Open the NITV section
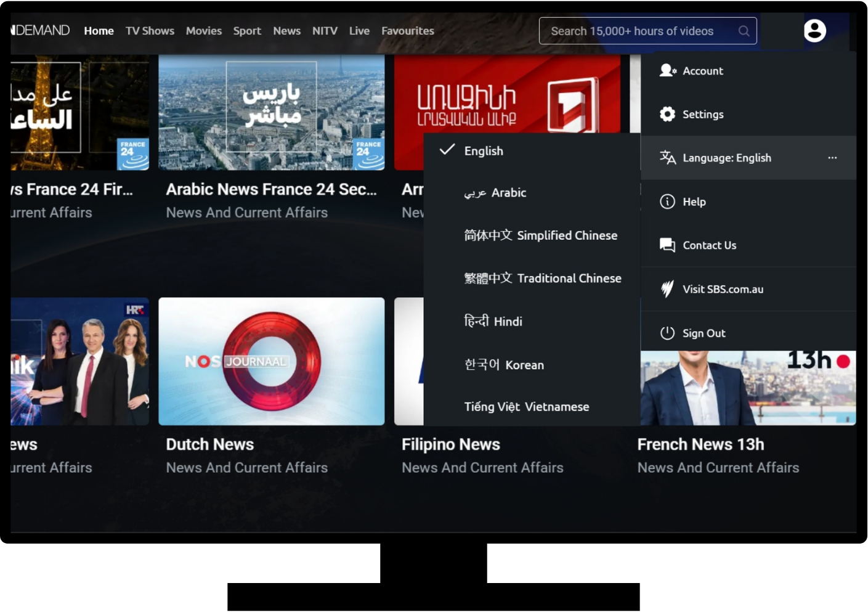 click(325, 31)
